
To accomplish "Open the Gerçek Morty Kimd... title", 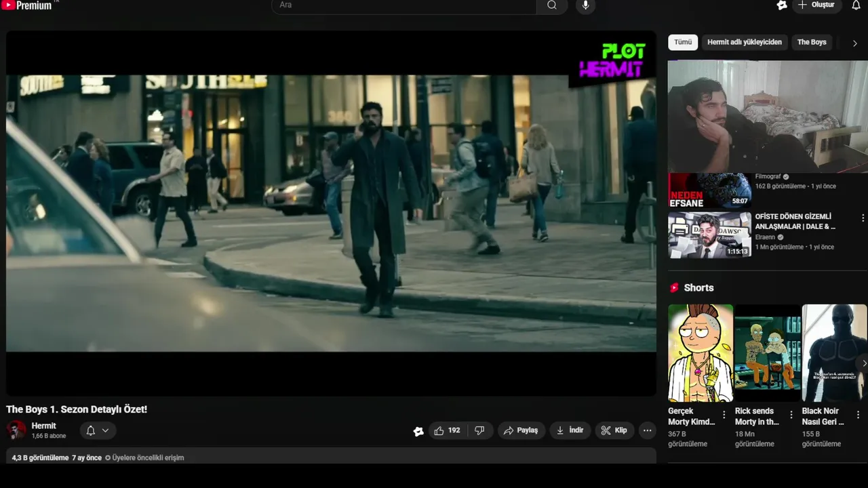I will [691, 416].
